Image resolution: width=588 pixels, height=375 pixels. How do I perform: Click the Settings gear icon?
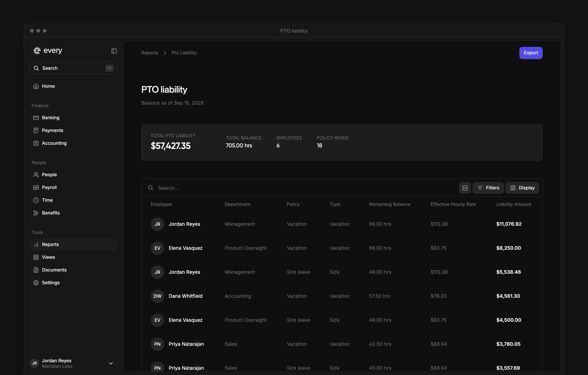(36, 283)
